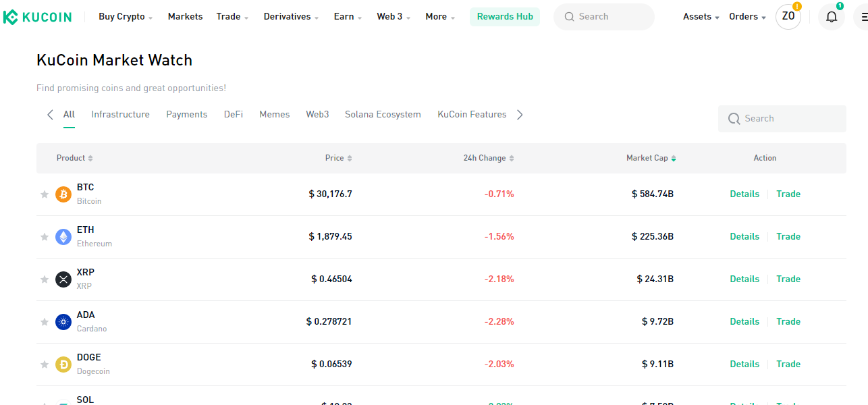Open the notifications bell
Screen dimensions: 868x405
pyautogui.click(x=832, y=17)
